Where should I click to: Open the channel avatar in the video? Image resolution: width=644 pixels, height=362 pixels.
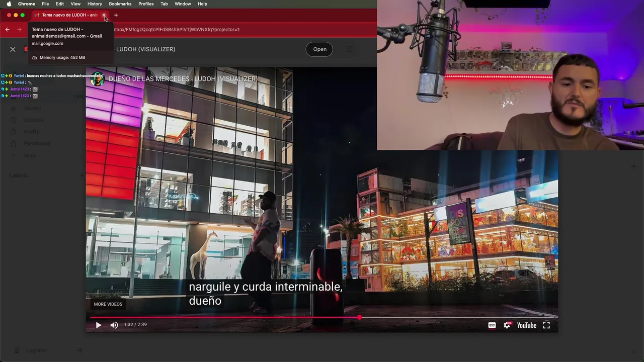pyautogui.click(x=97, y=79)
